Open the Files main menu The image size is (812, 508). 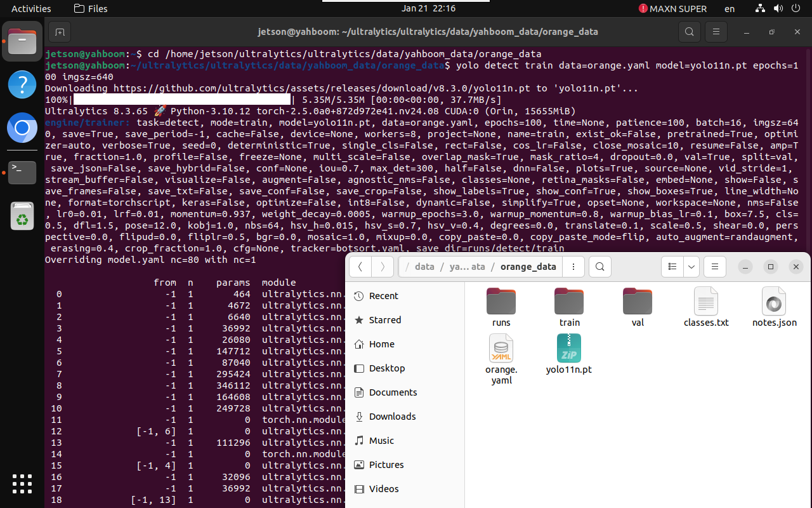[715, 267]
